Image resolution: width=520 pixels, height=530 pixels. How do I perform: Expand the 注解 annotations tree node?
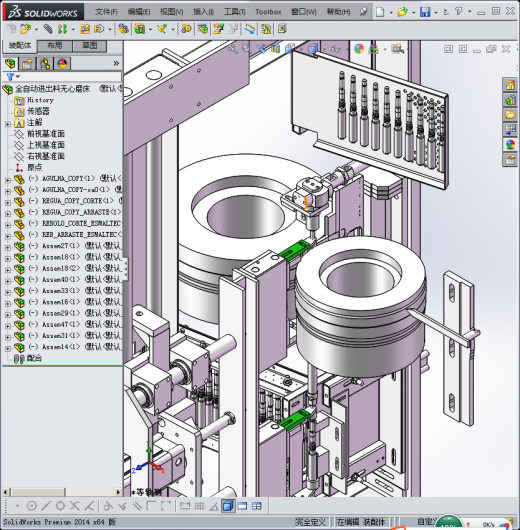[7, 124]
